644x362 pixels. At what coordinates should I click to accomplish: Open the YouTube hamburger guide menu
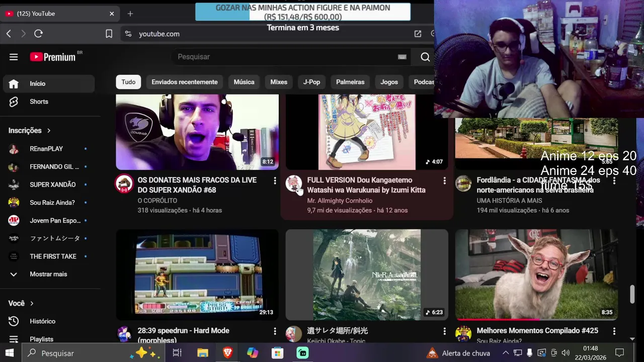click(x=14, y=57)
